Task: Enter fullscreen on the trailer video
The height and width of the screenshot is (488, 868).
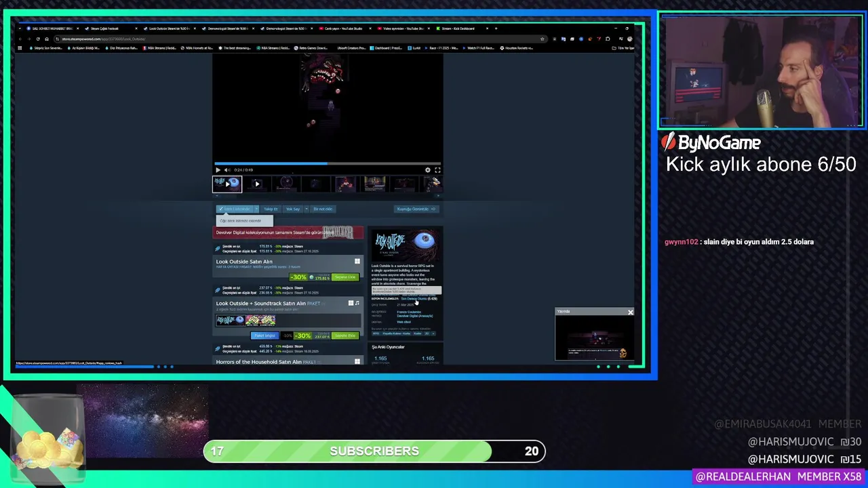Action: [x=437, y=170]
